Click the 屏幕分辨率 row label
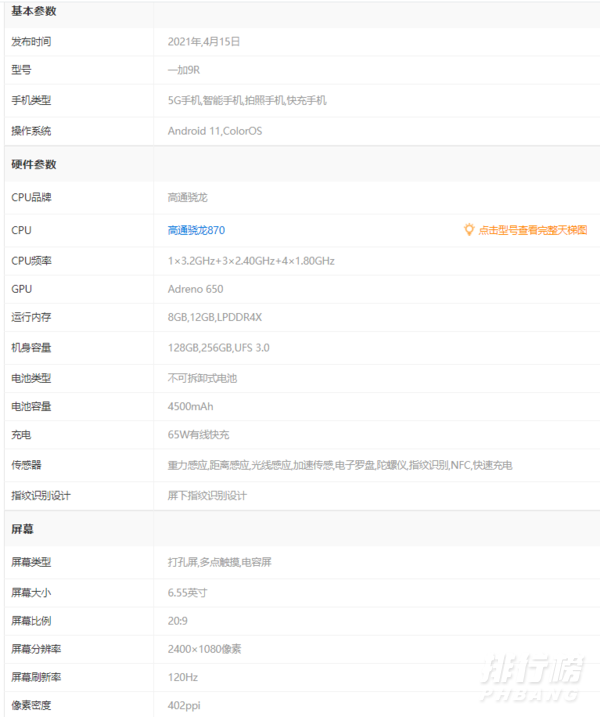This screenshot has height=717, width=600. [x=36, y=649]
